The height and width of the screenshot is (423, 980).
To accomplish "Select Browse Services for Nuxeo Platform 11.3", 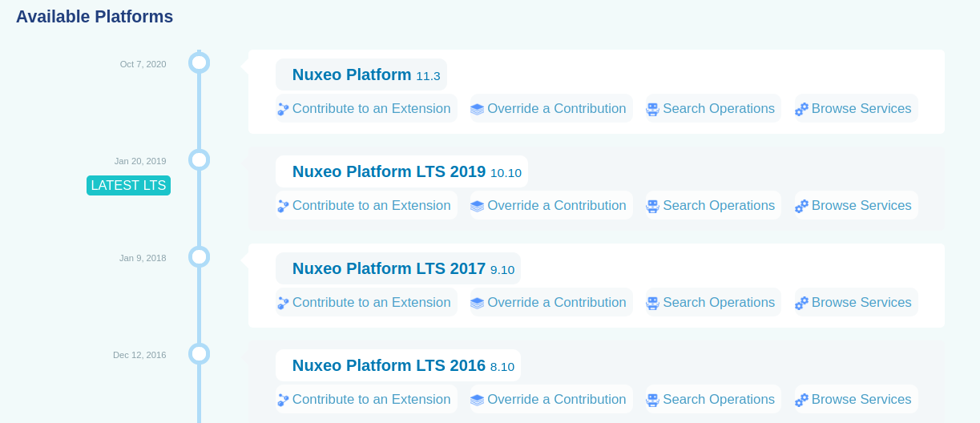I will [x=856, y=109].
